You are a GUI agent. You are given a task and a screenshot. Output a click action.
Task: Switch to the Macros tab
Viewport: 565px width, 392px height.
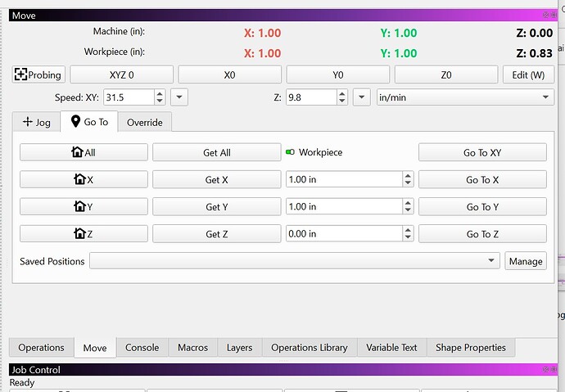[x=192, y=347]
